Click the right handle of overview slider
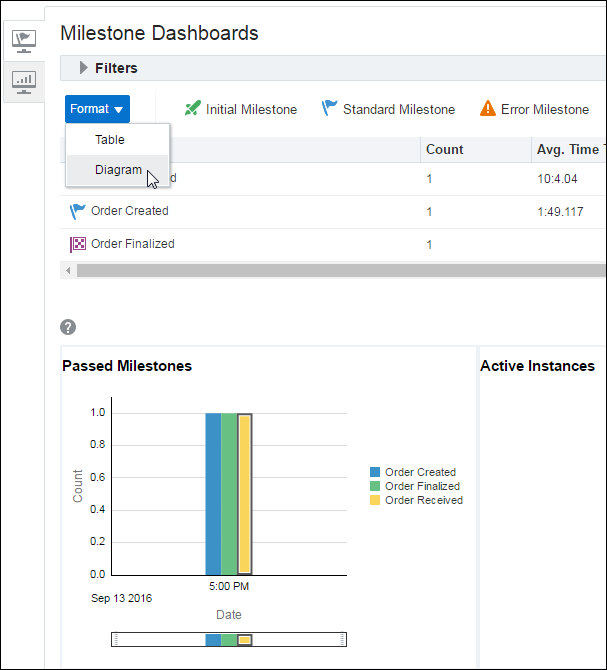Screen dimensions: 607x670 click(x=342, y=640)
